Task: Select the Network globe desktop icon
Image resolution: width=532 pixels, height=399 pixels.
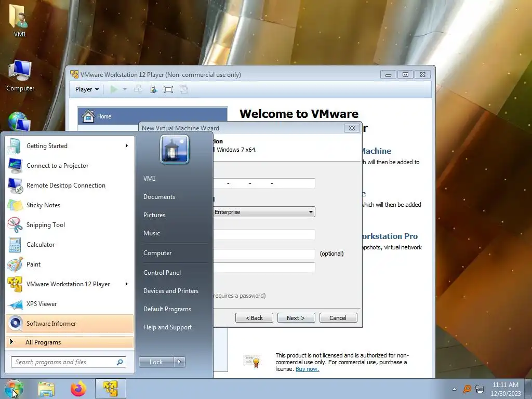Action: point(19,122)
